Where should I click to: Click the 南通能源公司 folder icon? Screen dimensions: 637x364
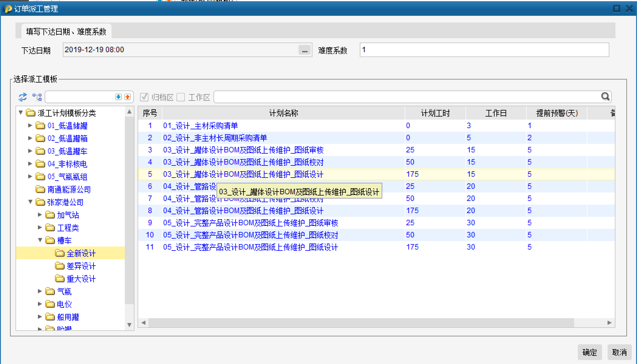(40, 189)
